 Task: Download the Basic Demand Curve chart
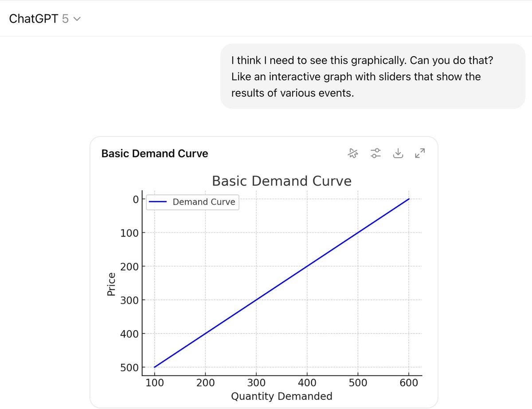[x=398, y=153]
